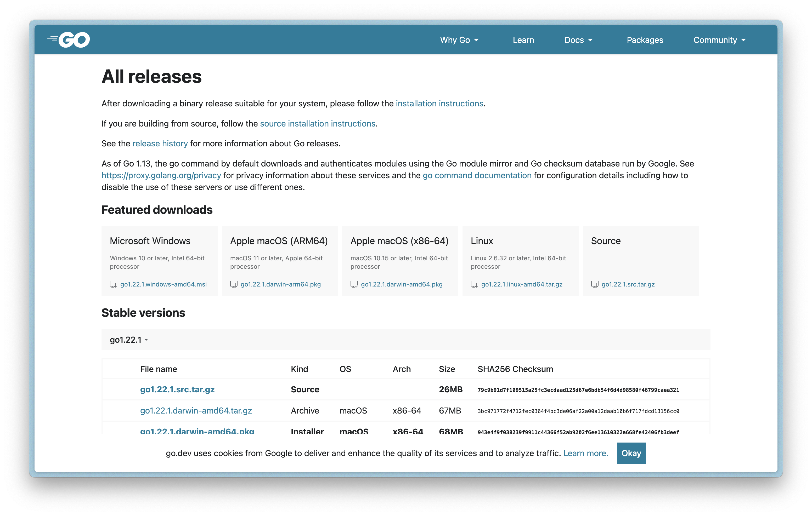
Task: Click Learn more about cookies
Action: (x=585, y=453)
